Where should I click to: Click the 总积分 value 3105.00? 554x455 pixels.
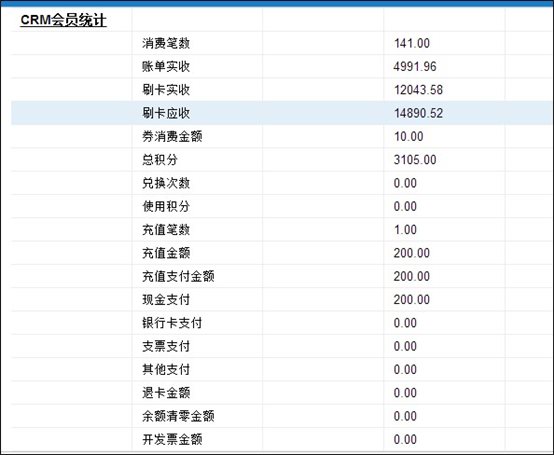(415, 160)
